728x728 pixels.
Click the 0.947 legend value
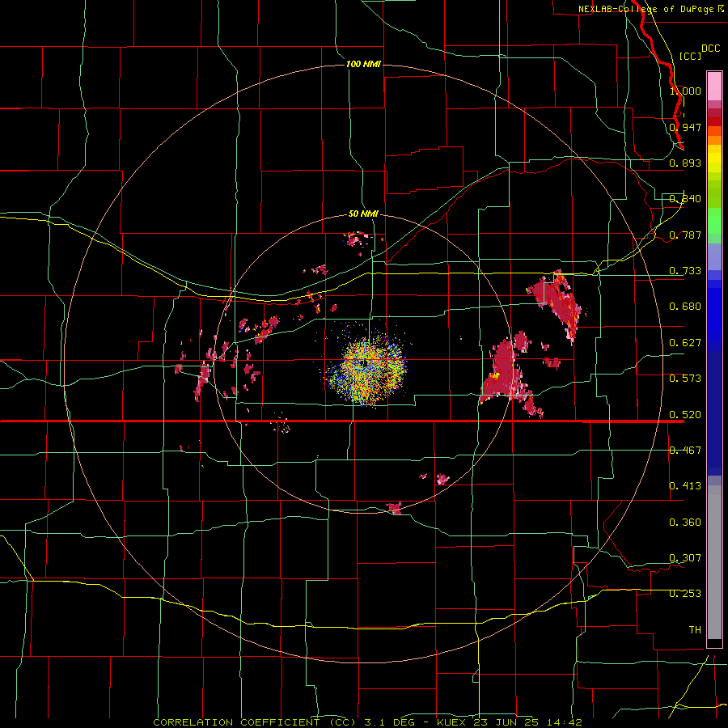coord(685,127)
